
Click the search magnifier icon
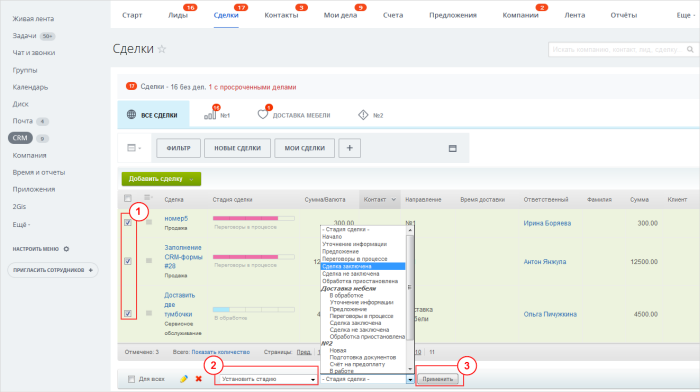pyautogui.click(x=690, y=50)
